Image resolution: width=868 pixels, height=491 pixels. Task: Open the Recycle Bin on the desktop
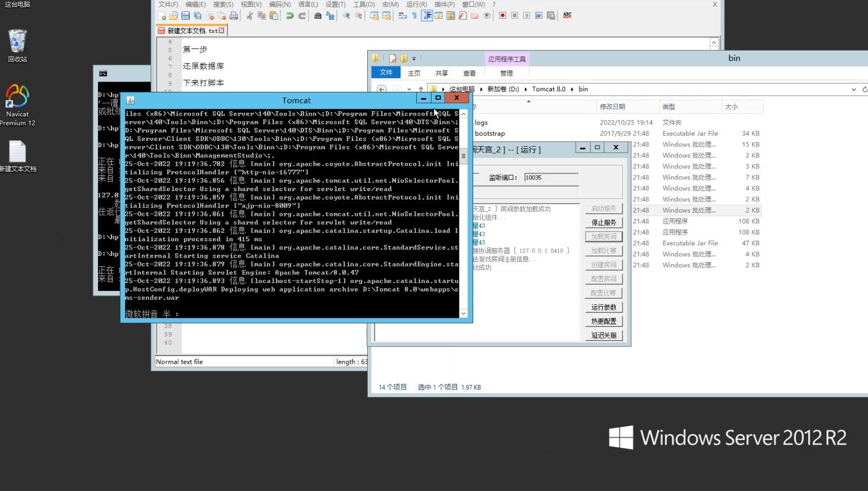(17, 45)
